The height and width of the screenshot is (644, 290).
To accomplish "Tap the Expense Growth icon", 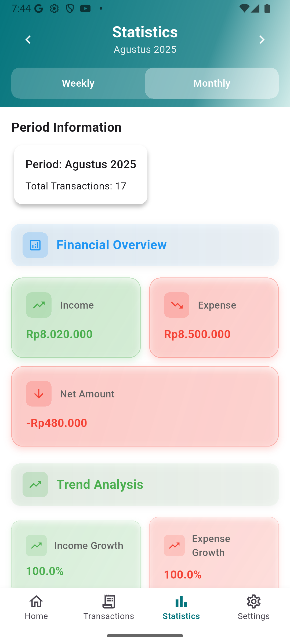I will [174, 546].
